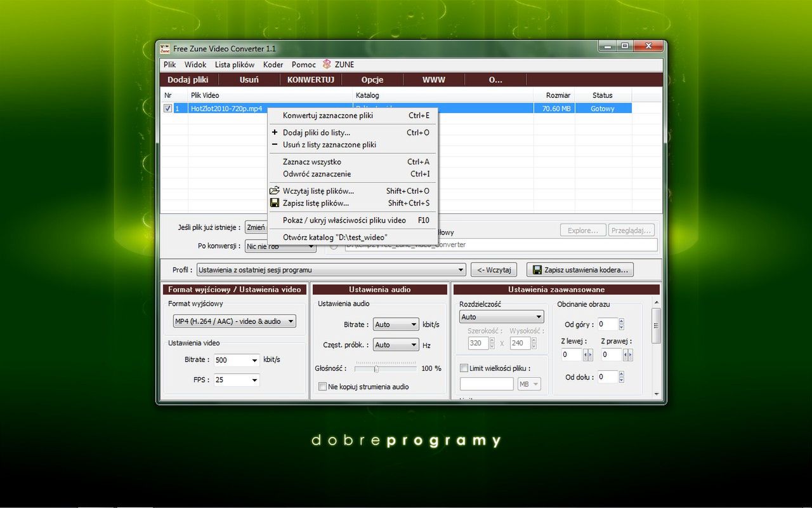This screenshot has height=508, width=812.
Task: Open the MB unit dropdown
Action: coord(530,384)
